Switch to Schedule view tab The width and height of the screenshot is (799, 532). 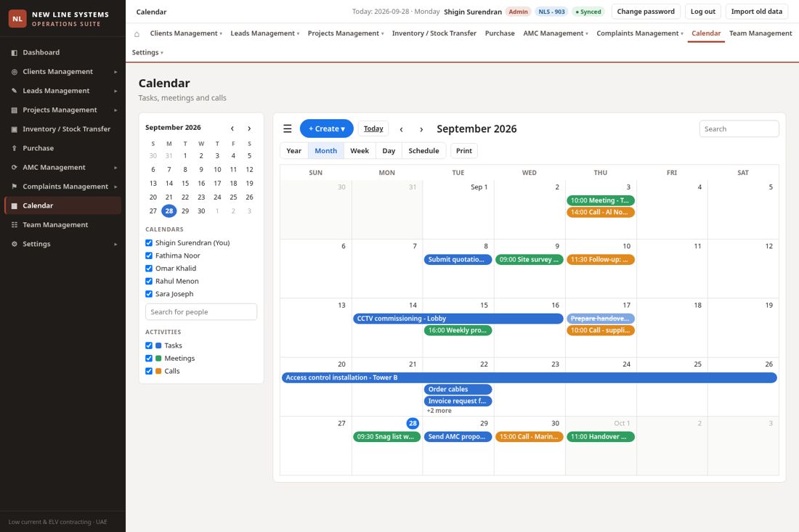(x=423, y=151)
